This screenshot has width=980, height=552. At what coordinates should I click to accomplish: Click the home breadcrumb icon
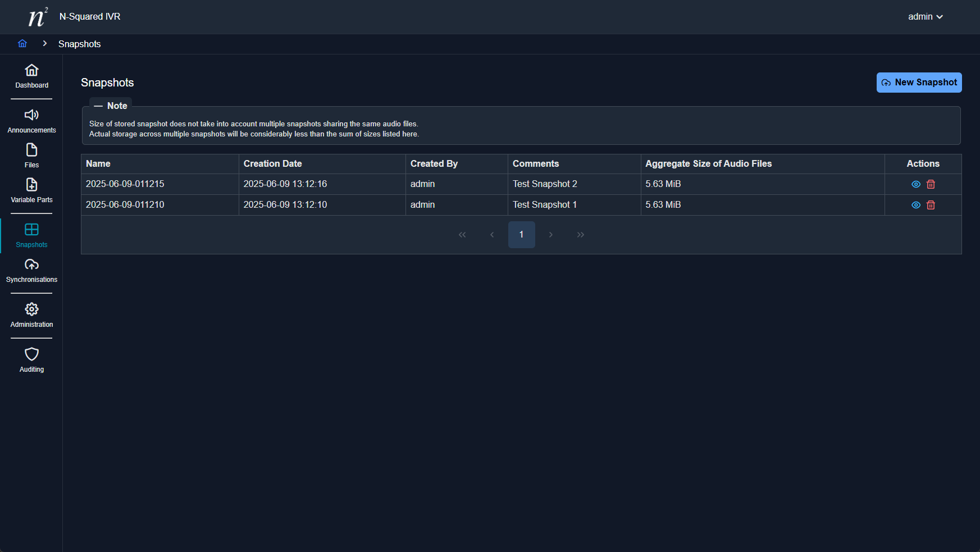pyautogui.click(x=22, y=44)
